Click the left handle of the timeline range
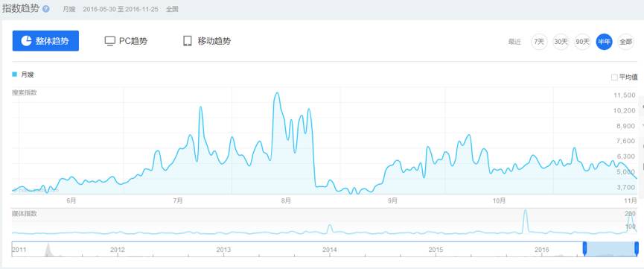Image resolution: width=644 pixels, height=269 pixels. point(584,248)
